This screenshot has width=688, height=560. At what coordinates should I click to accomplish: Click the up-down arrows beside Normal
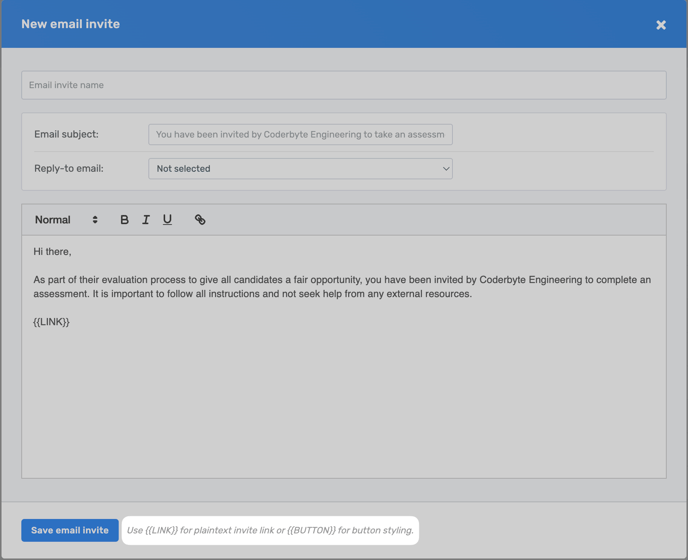(x=95, y=220)
